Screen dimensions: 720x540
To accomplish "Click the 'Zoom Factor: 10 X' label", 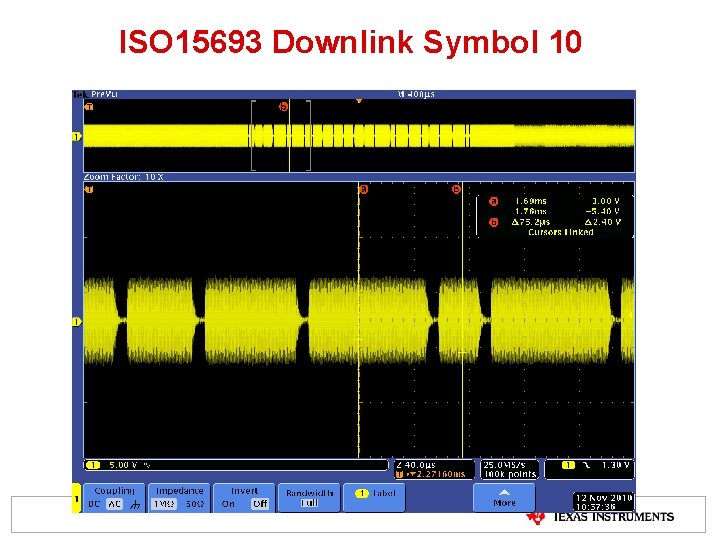I will click(124, 177).
